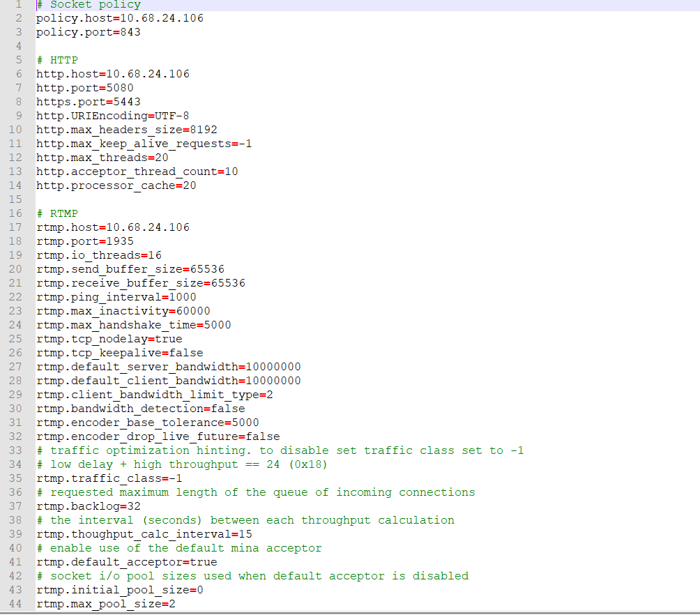The image size is (700, 615).
Task: Click the rtmp.client_bandwidth_limit_type=2 line
Action: [x=155, y=395]
